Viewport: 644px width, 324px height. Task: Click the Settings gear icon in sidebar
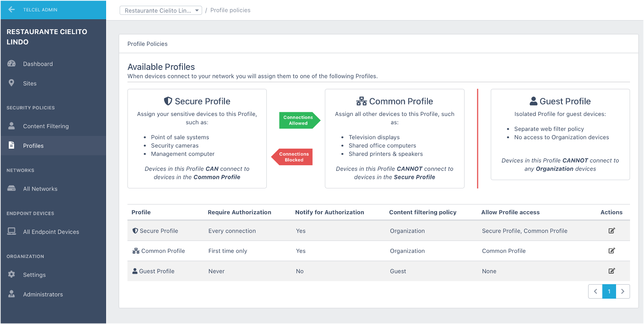[12, 275]
